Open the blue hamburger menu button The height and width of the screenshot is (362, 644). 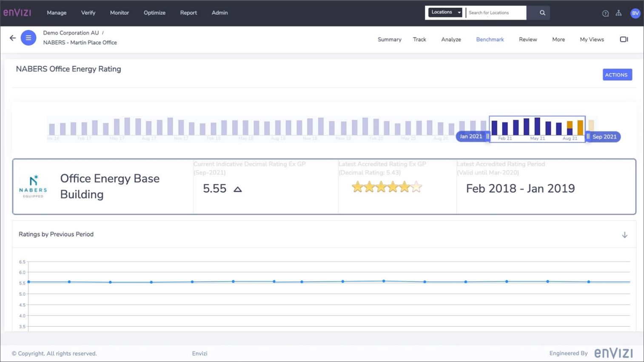tap(28, 38)
